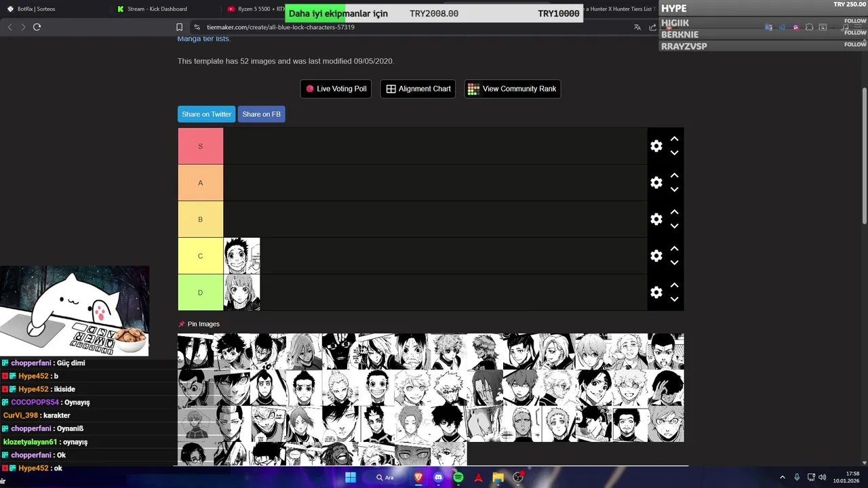The width and height of the screenshot is (868, 488).
Task: Open Windows Start menu
Action: tap(351, 477)
